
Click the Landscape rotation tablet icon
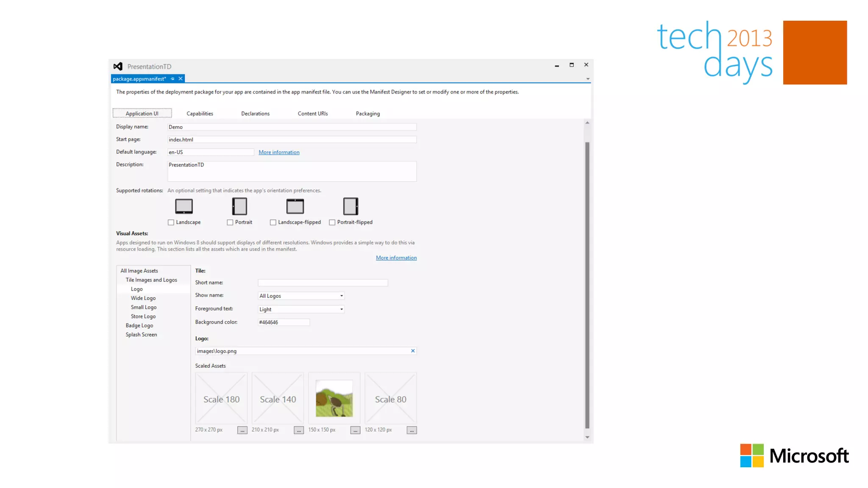click(x=184, y=206)
